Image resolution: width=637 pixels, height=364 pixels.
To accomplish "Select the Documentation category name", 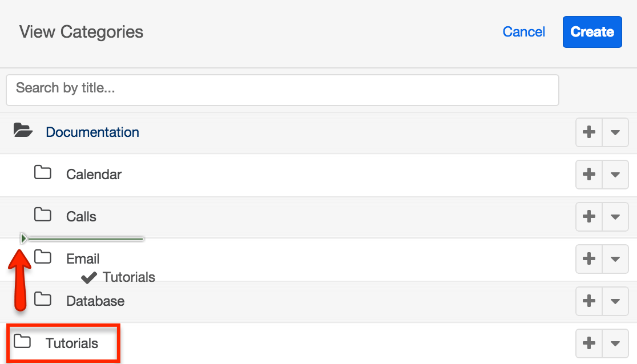I will [92, 132].
